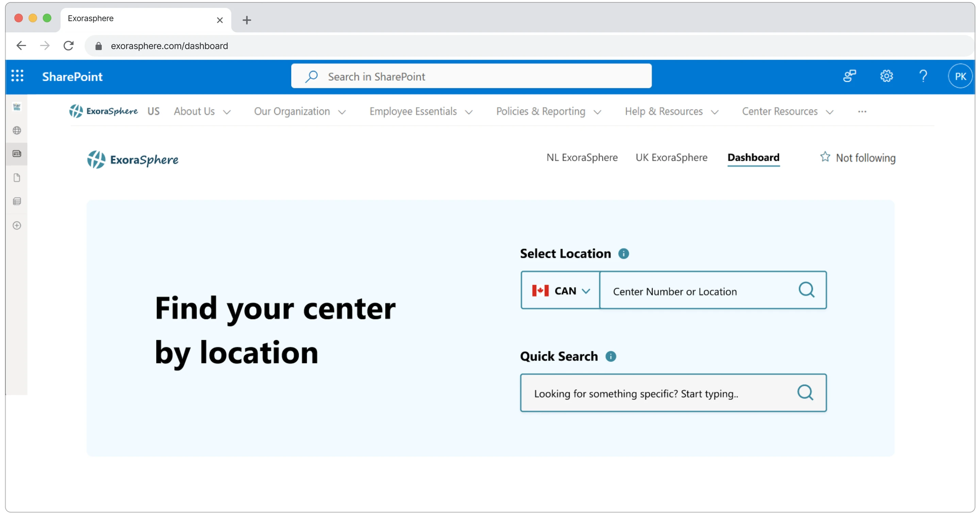The image size is (980, 517).
Task: Open the help question mark icon
Action: point(922,76)
